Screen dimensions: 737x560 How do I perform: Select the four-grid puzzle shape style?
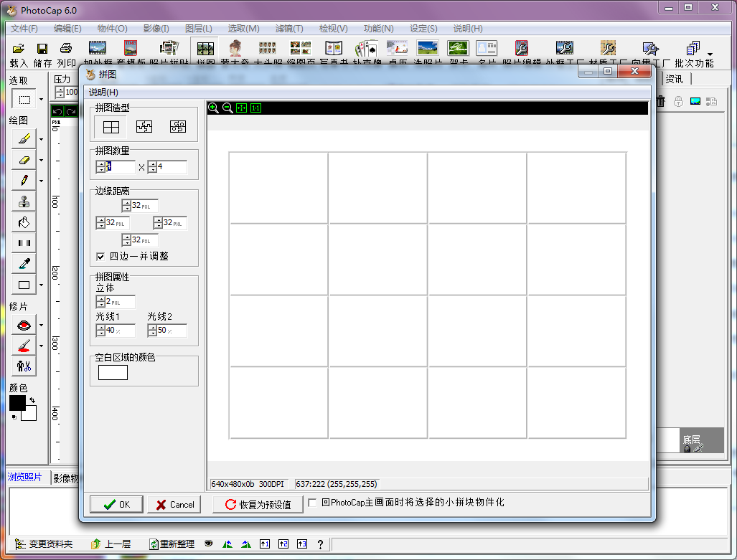click(111, 127)
